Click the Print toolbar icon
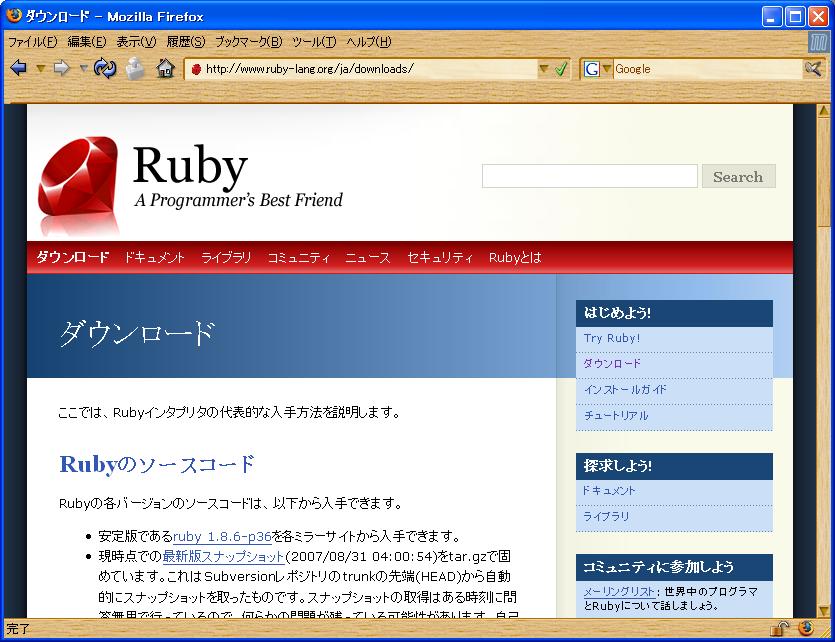Viewport: 835px width, 642px height. pyautogui.click(x=135, y=69)
